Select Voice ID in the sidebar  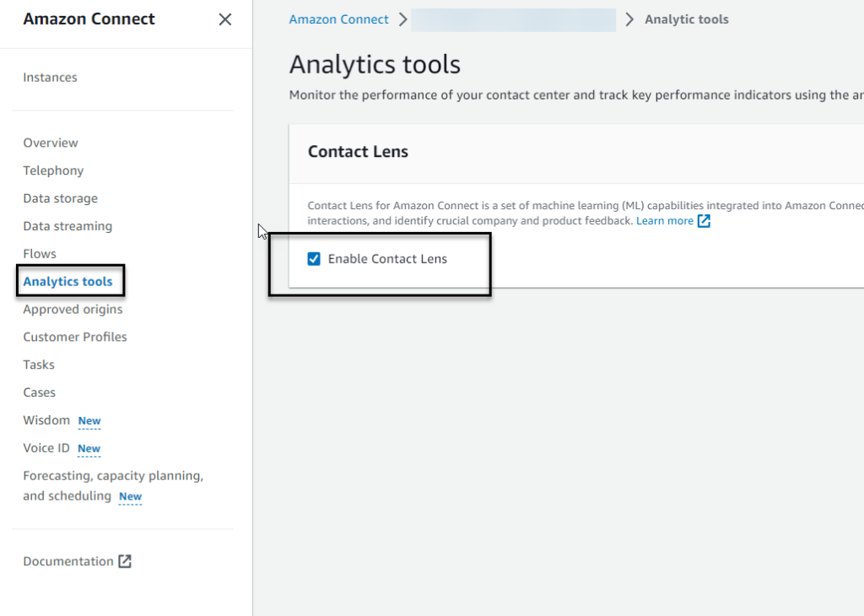pos(48,448)
